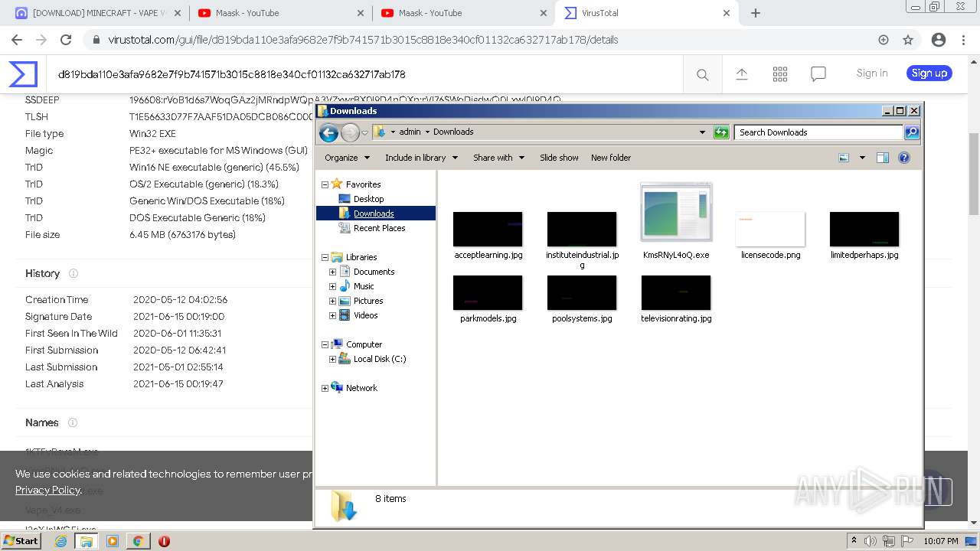The height and width of the screenshot is (551, 980).
Task: Click the upload file icon on VirusTotal
Action: [x=741, y=74]
